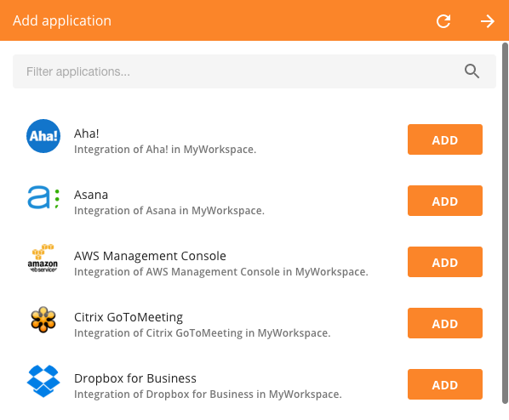Click the magnifier search icon
The width and height of the screenshot is (509, 420).
[x=472, y=71]
